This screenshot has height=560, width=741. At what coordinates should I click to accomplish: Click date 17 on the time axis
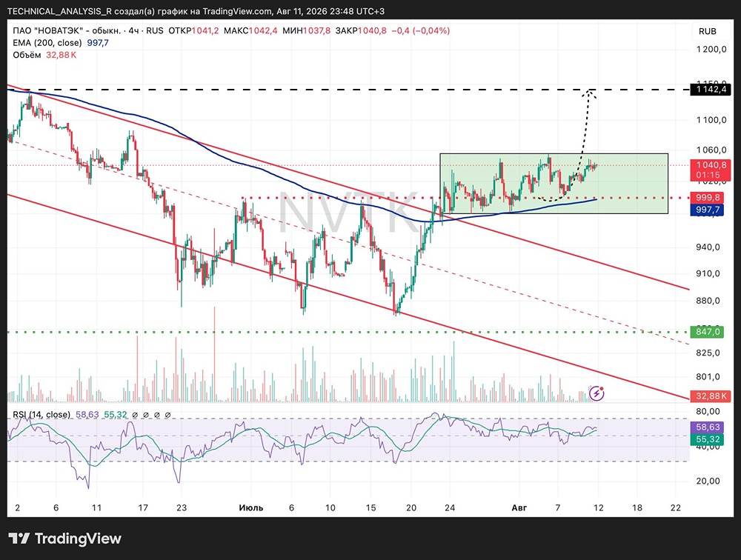tap(143, 508)
